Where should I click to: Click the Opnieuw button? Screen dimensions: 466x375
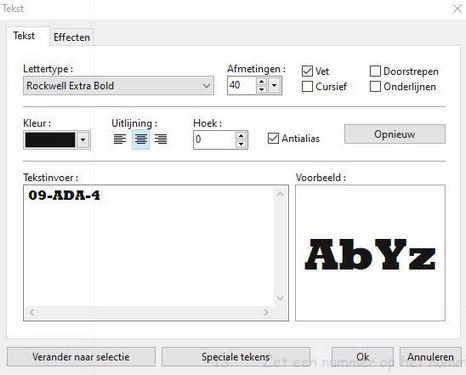point(395,134)
